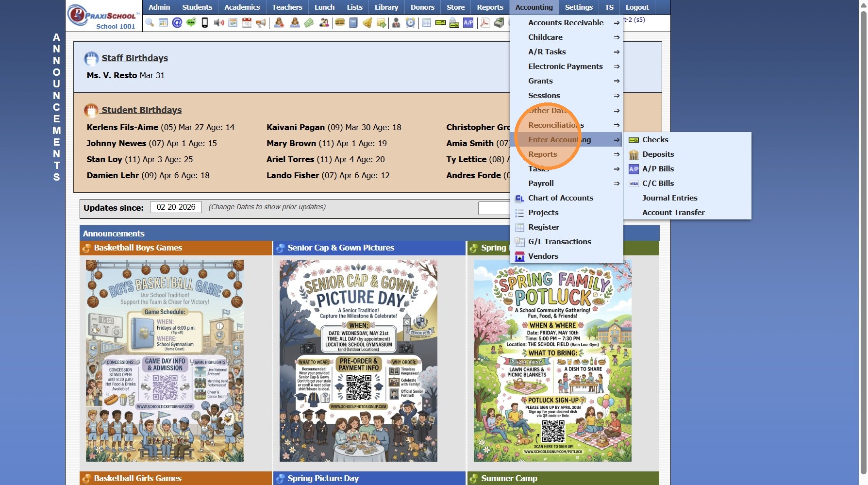Open Projects from Accounting menu
Image resolution: width=868 pixels, height=485 pixels.
pyautogui.click(x=567, y=213)
